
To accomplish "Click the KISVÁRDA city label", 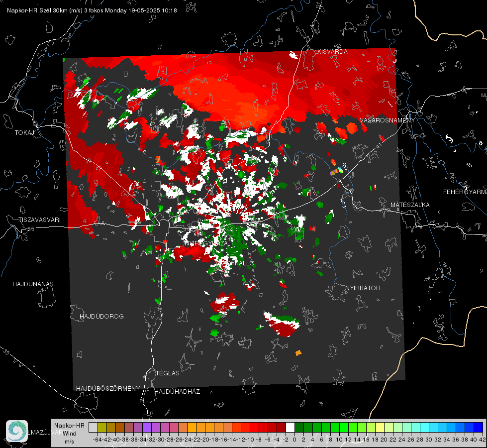I will pos(332,52).
